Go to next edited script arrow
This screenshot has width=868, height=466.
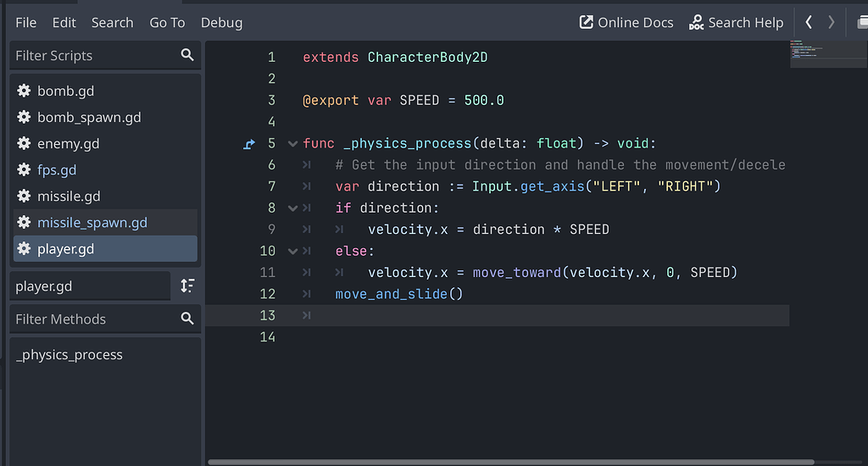832,22
